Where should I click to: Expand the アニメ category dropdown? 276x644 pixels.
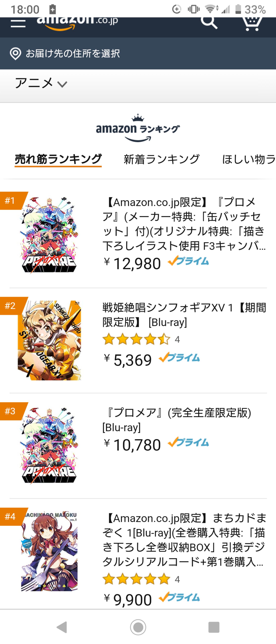pos(41,83)
